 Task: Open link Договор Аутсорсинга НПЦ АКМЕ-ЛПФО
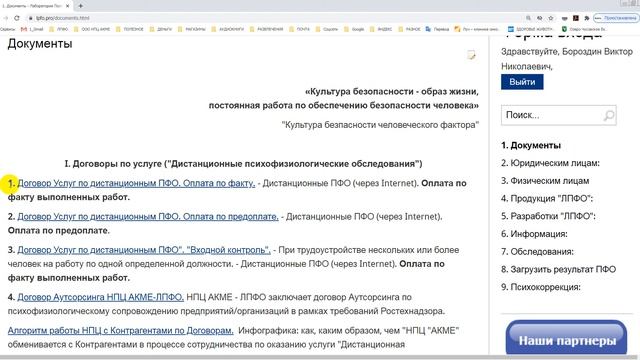100,297
